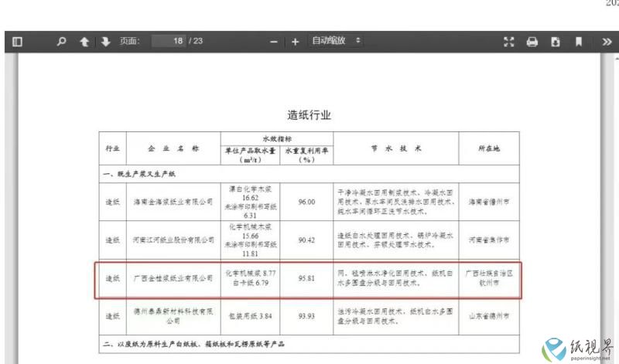Click company 海南金海浆纸业有限公司
The image size is (619, 364).
[173, 202]
